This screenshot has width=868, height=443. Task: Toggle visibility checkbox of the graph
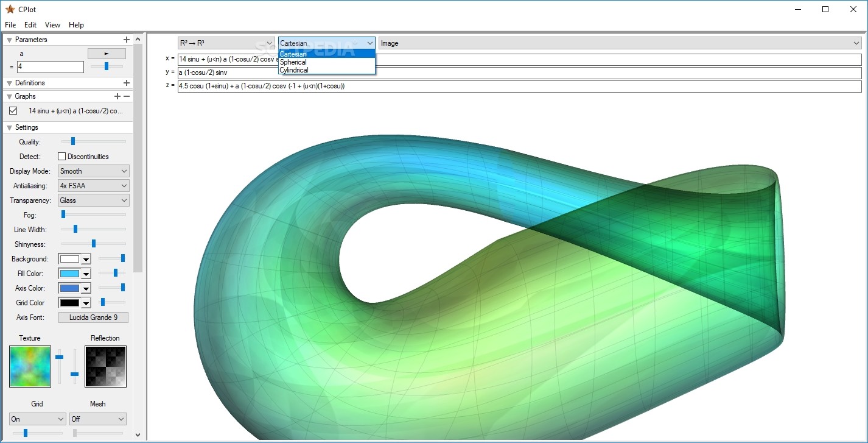(x=13, y=111)
